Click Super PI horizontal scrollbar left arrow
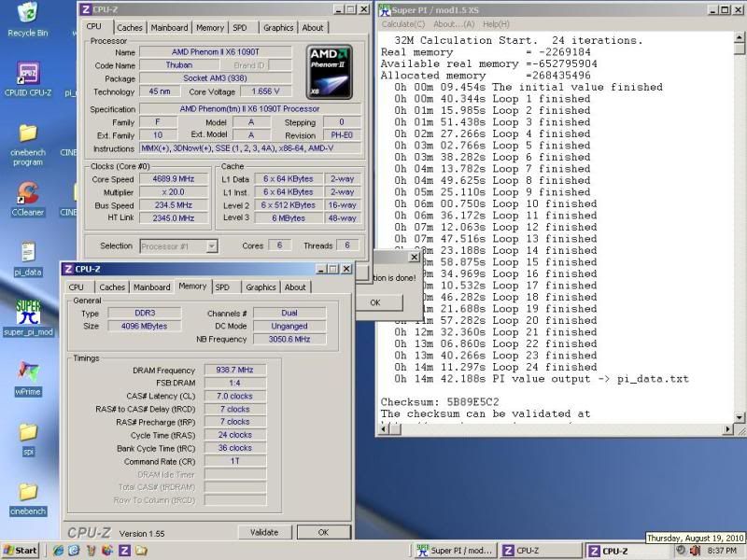Image resolution: width=747 pixels, height=560 pixels. point(384,429)
